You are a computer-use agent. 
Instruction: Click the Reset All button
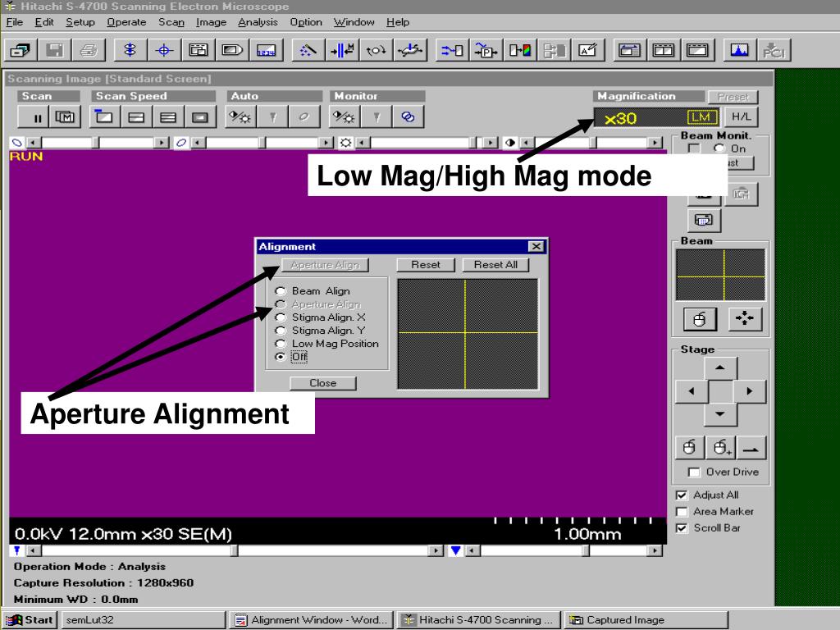[x=495, y=265]
